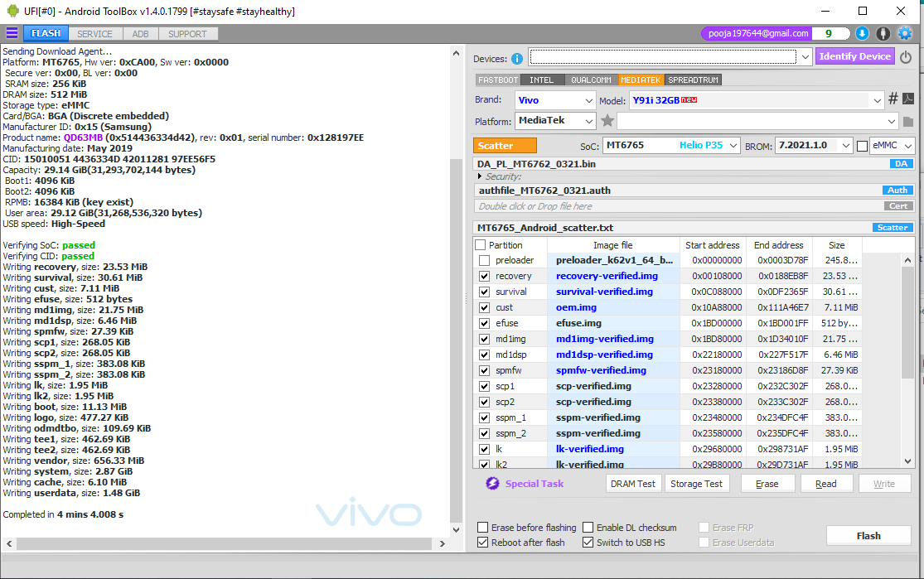Select the INTEL mode tab

point(541,80)
